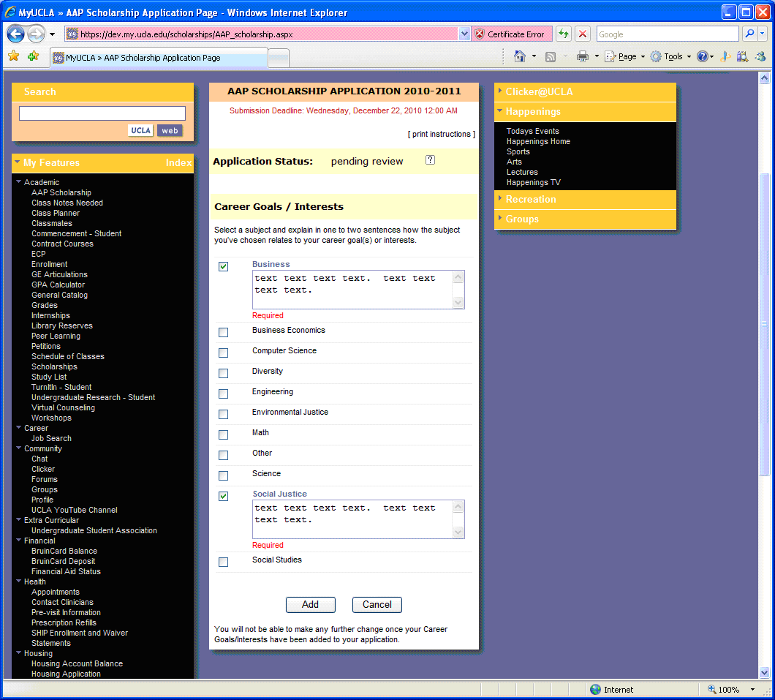
Task: Click the Refresh page icon
Action: [563, 34]
